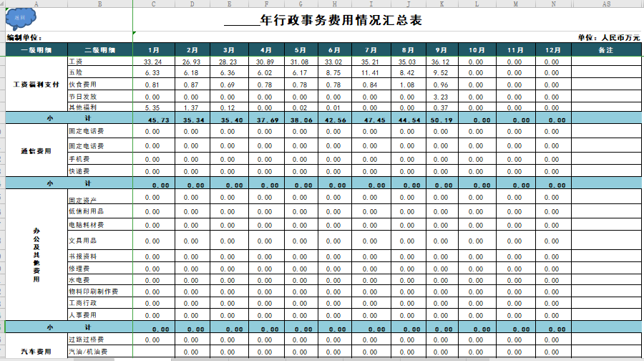Screen dimensions: 644x361
Task: Select the 1.08 伙食费用 value for August
Action: coord(408,85)
